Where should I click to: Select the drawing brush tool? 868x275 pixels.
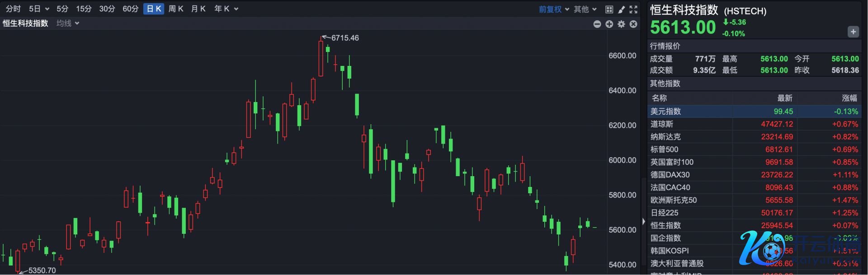tap(622, 9)
